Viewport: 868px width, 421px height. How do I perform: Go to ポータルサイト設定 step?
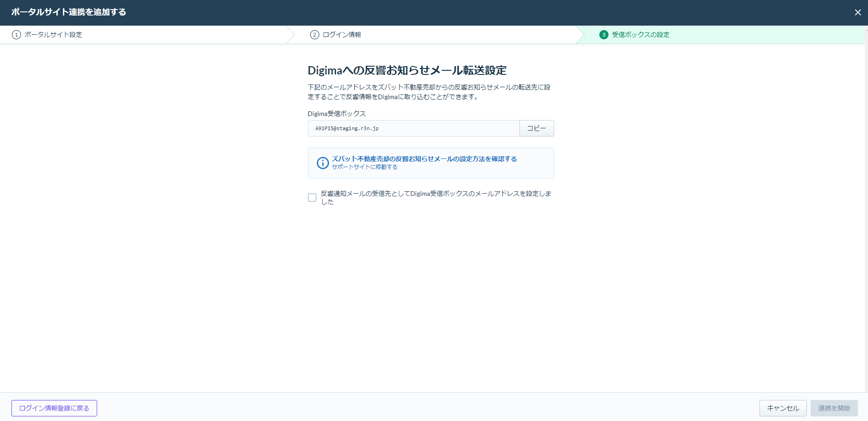pos(53,35)
